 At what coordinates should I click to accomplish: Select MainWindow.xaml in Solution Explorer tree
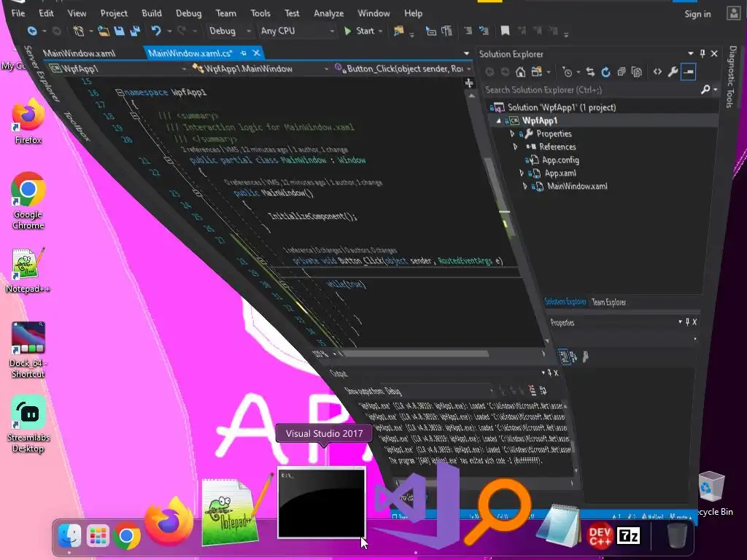576,187
